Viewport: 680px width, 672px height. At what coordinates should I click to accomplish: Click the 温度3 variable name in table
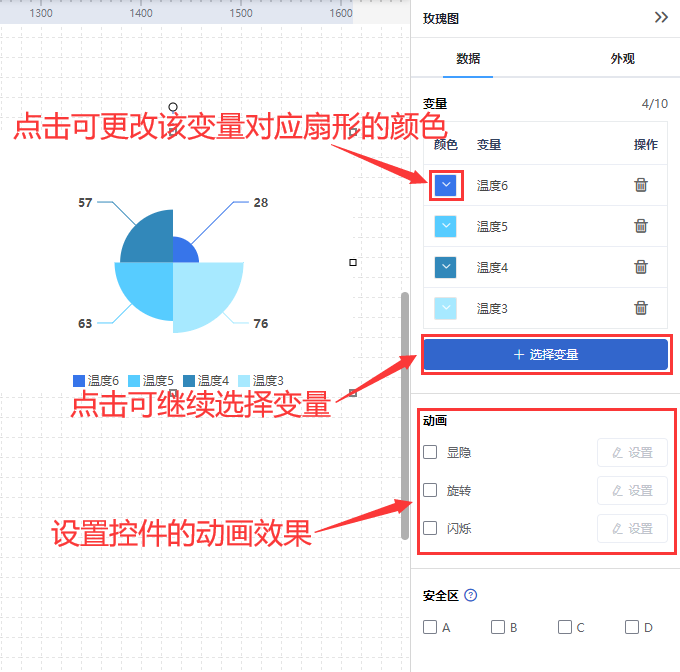pyautogui.click(x=492, y=308)
